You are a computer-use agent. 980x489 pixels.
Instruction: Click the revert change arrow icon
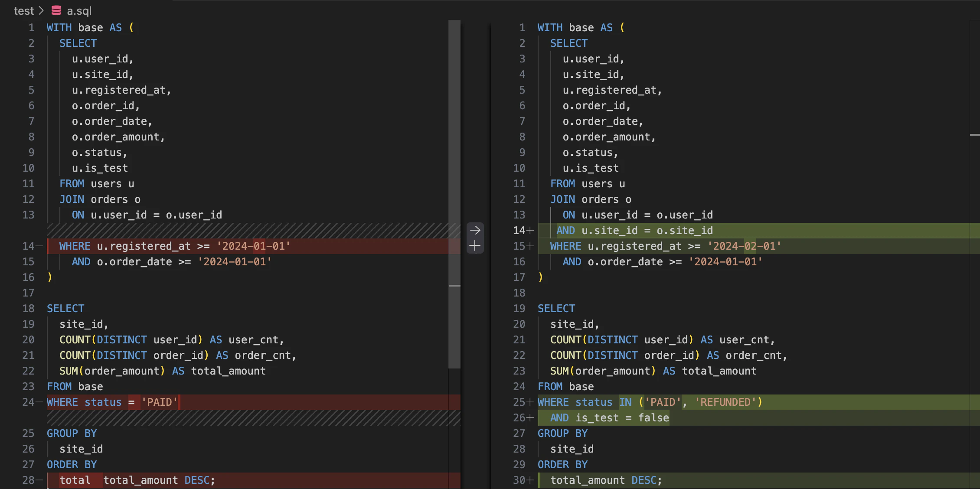[475, 230]
